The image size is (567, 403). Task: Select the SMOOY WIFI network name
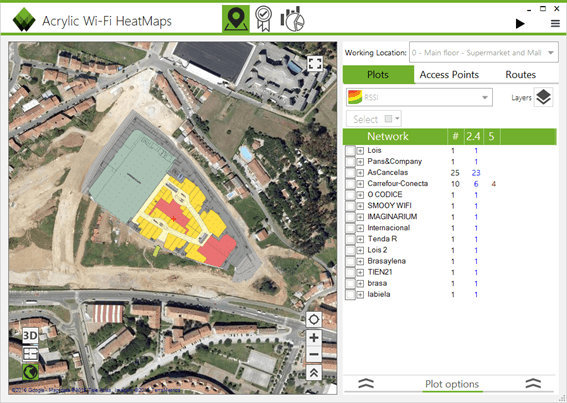389,205
